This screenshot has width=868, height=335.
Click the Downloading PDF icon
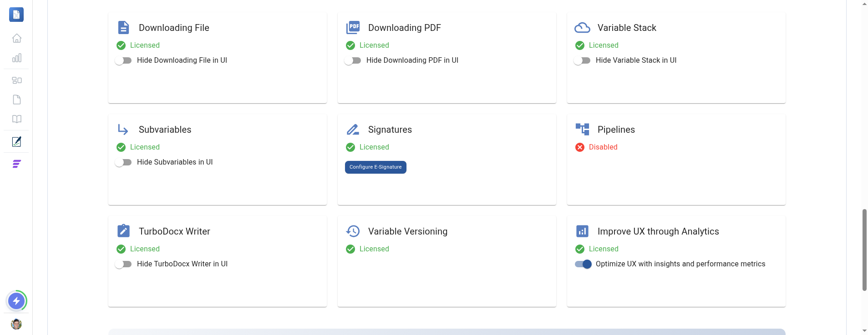pos(353,28)
